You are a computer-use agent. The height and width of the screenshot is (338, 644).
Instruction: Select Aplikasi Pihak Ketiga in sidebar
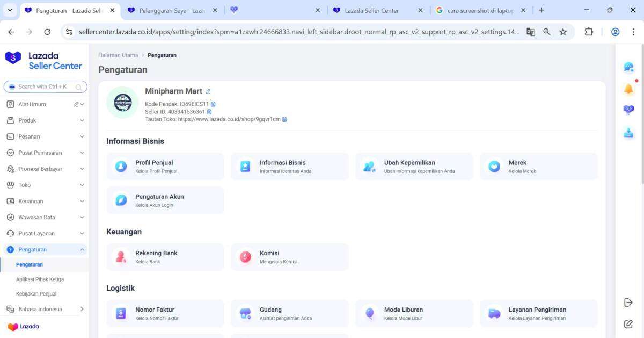[x=40, y=279]
